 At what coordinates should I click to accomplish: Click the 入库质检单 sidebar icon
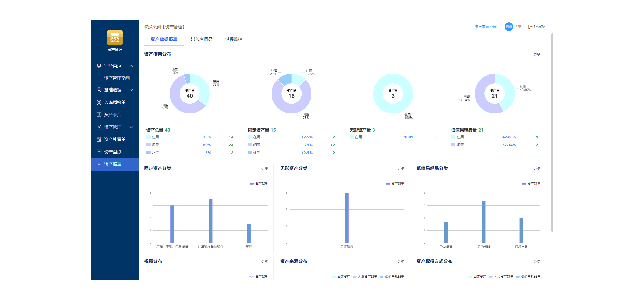coord(99,102)
